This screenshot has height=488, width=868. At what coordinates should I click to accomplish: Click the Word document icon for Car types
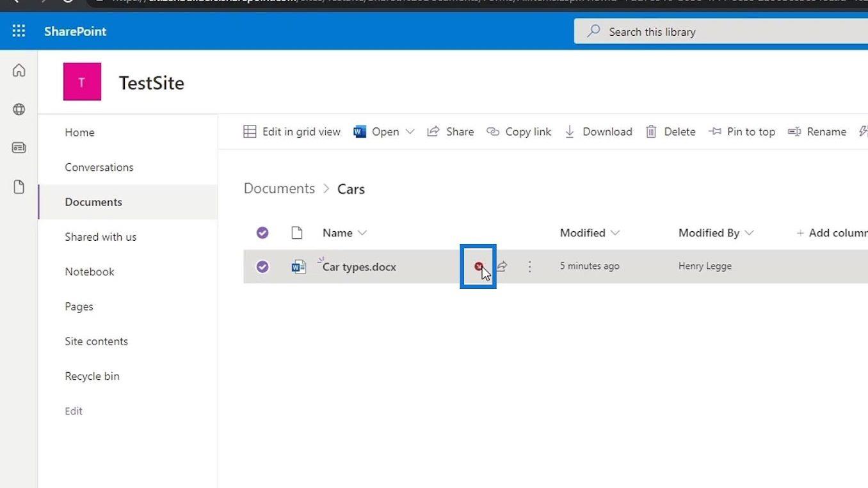click(x=298, y=266)
